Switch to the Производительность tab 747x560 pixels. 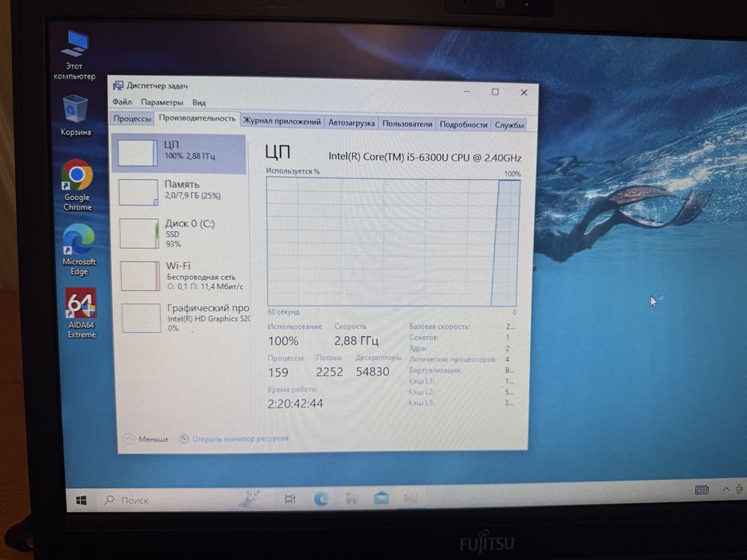[197, 118]
